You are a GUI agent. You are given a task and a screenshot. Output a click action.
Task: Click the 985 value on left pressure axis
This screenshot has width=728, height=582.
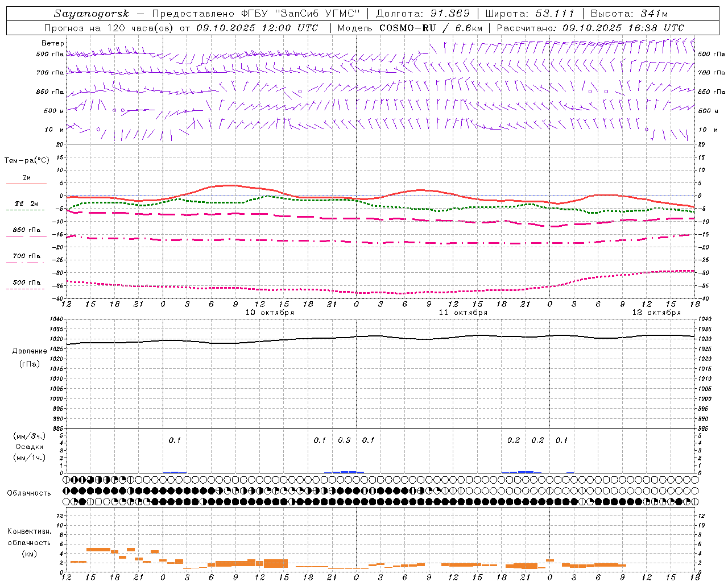pyautogui.click(x=59, y=429)
